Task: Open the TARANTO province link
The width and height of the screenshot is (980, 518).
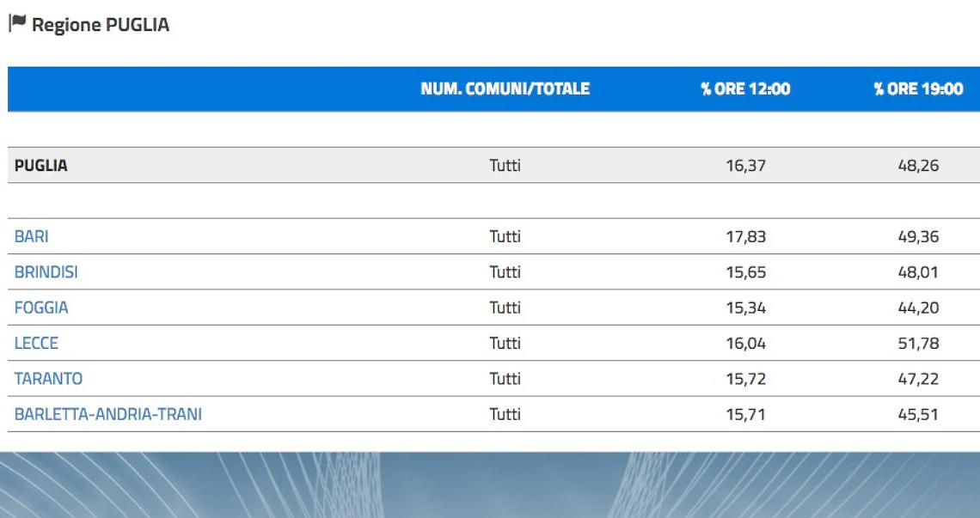Action: [48, 379]
